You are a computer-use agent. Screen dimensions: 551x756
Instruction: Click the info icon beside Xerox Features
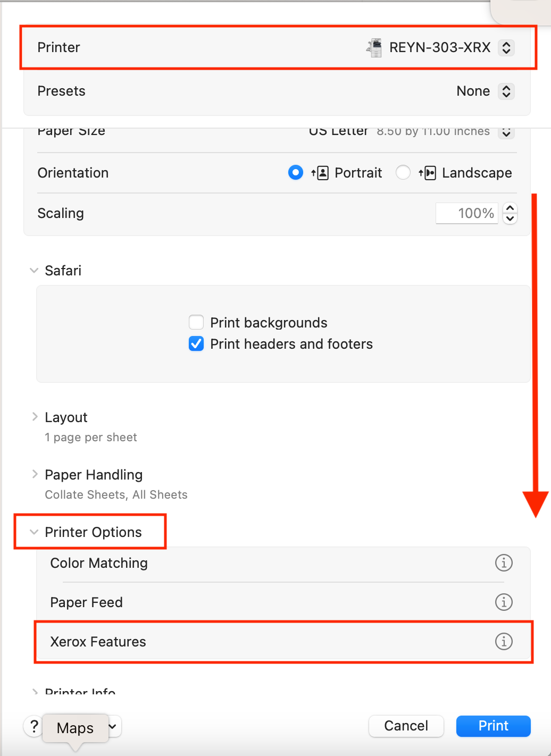(504, 642)
